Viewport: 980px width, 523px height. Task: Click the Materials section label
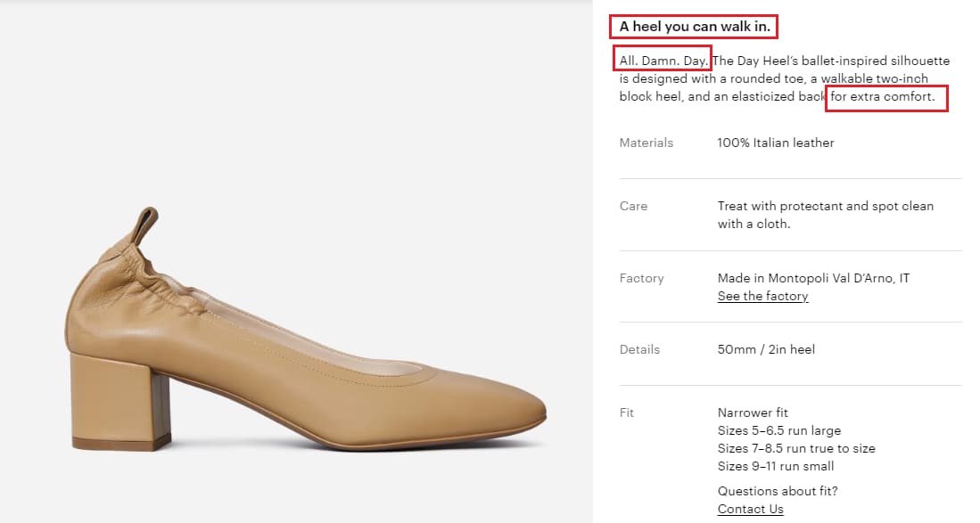[646, 143]
